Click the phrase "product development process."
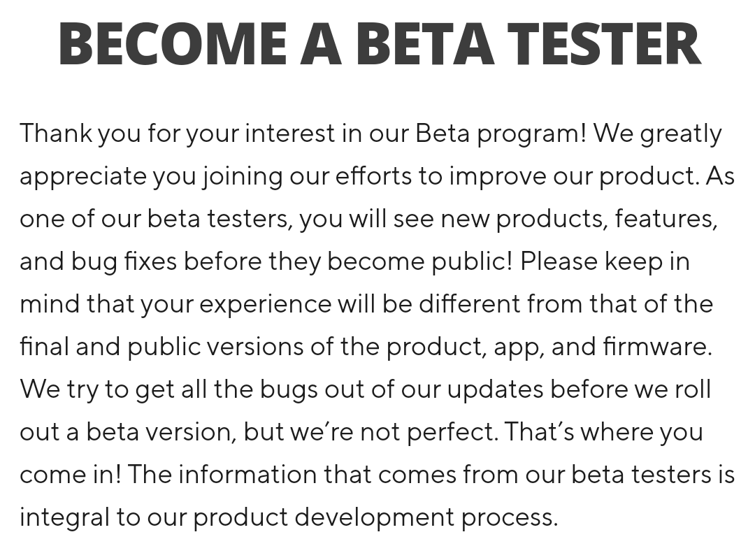This screenshot has height=560, width=755. pos(375,517)
